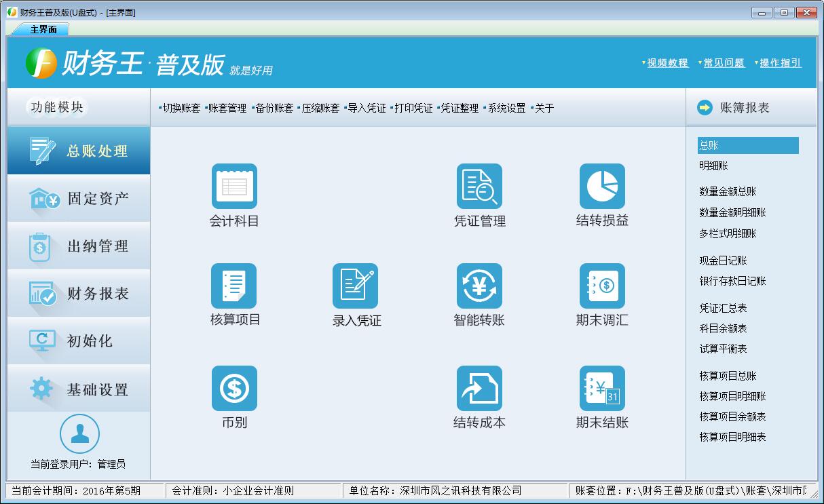
Task: Open the 常见问题 link
Action: click(x=724, y=63)
